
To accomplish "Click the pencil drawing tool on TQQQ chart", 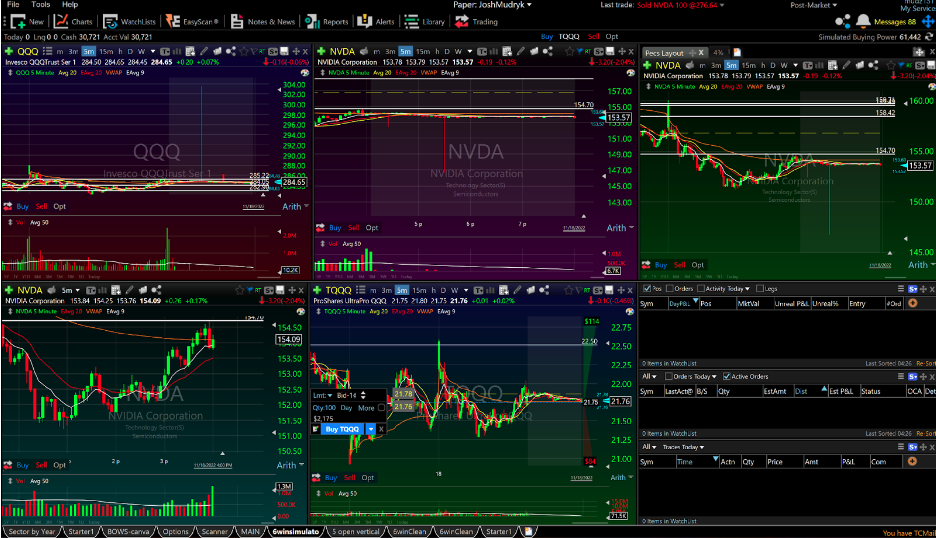I will 517,290.
